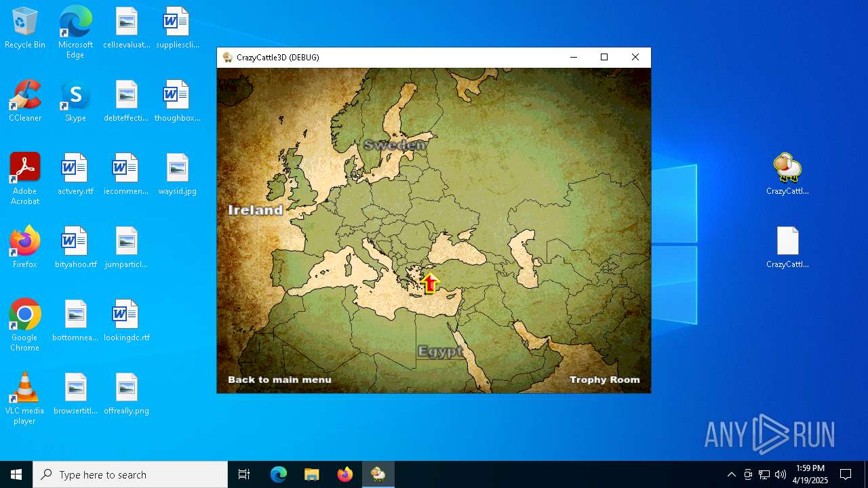Select the cellsevaluat... image file
The width and height of the screenshot is (868, 488).
click(127, 28)
